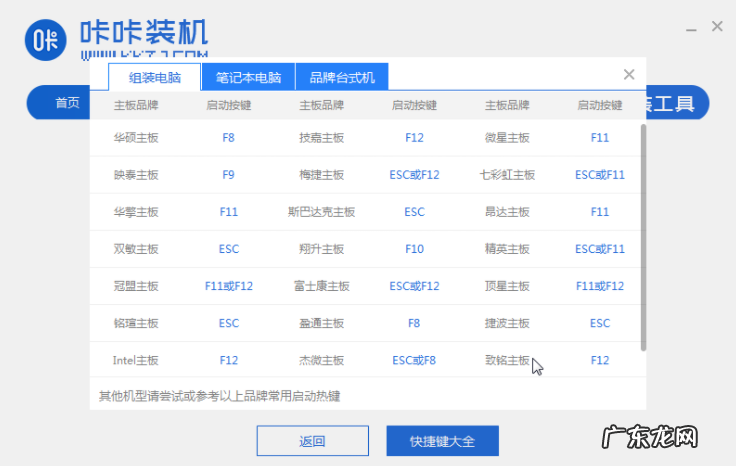Select the 斯巴达克主板 cell
The image size is (736, 466).
pyautogui.click(x=322, y=212)
